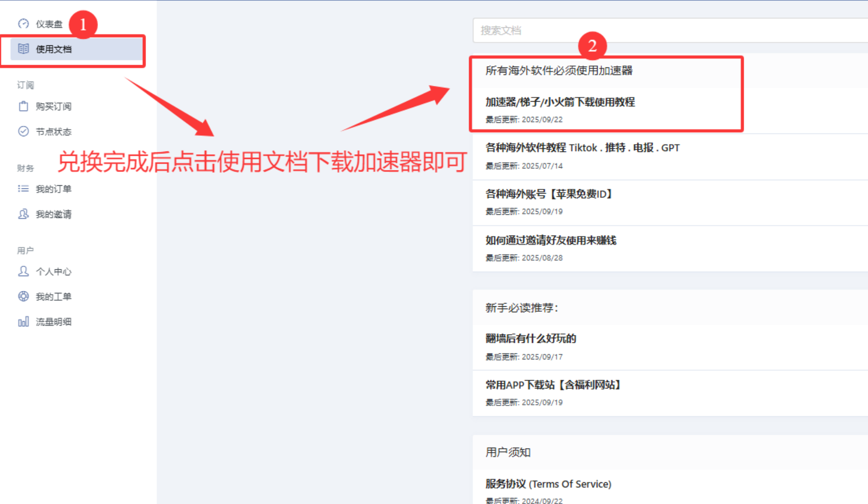Screen dimensions: 868x504
Task: Click the 我的订单 list icon
Action: pos(23,188)
